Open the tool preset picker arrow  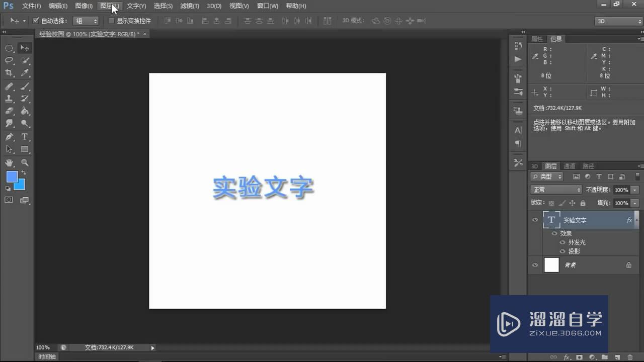(24, 21)
